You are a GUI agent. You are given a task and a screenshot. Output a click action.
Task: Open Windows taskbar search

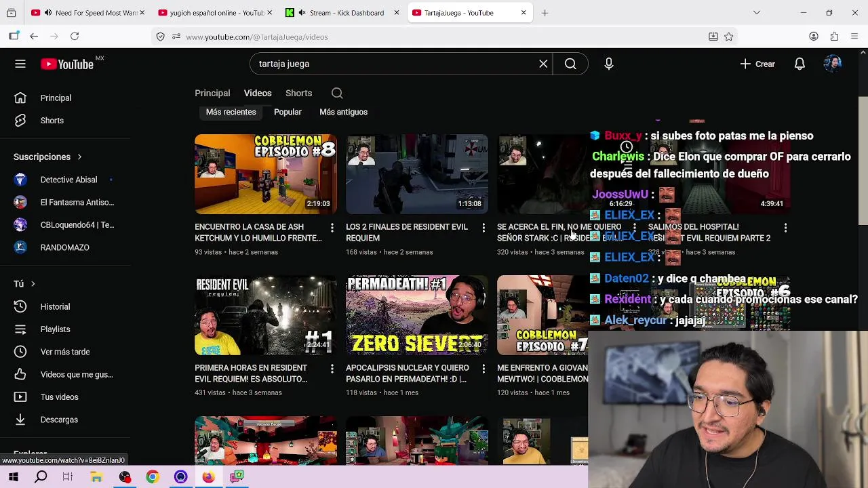pyautogui.click(x=41, y=477)
